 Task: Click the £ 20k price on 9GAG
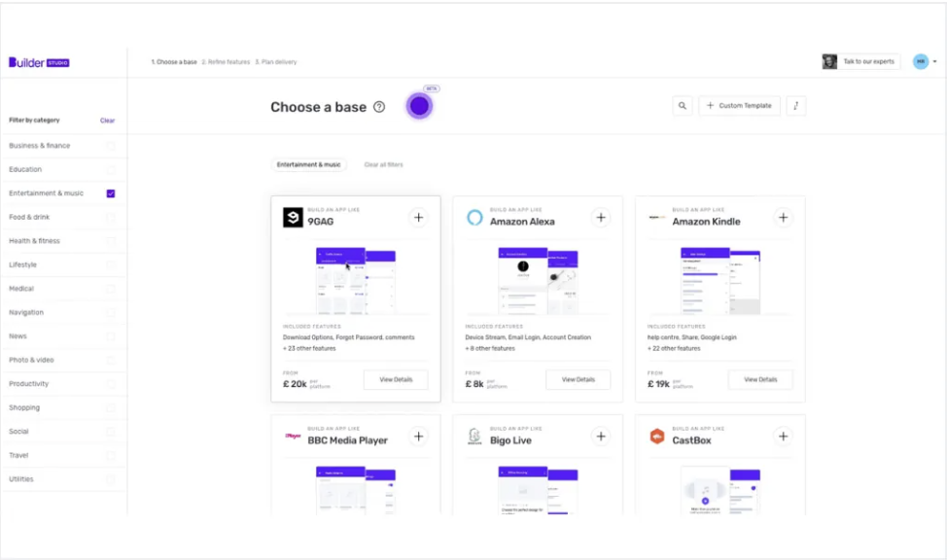pos(295,384)
